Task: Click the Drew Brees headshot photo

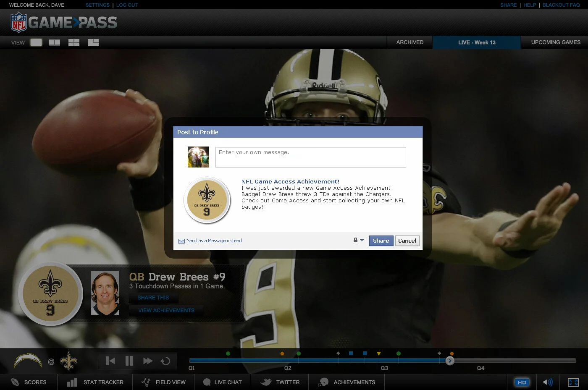Action: pos(105,293)
